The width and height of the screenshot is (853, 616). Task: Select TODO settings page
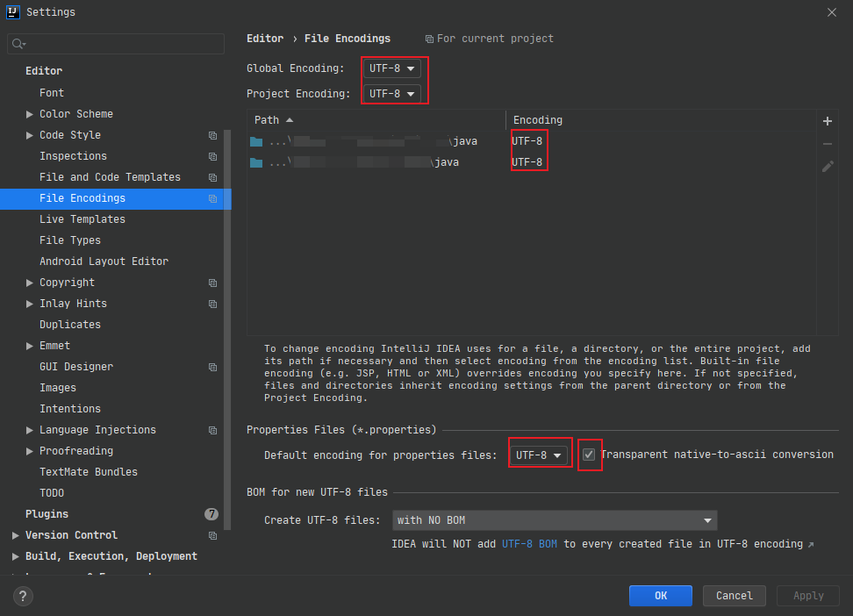pos(52,493)
